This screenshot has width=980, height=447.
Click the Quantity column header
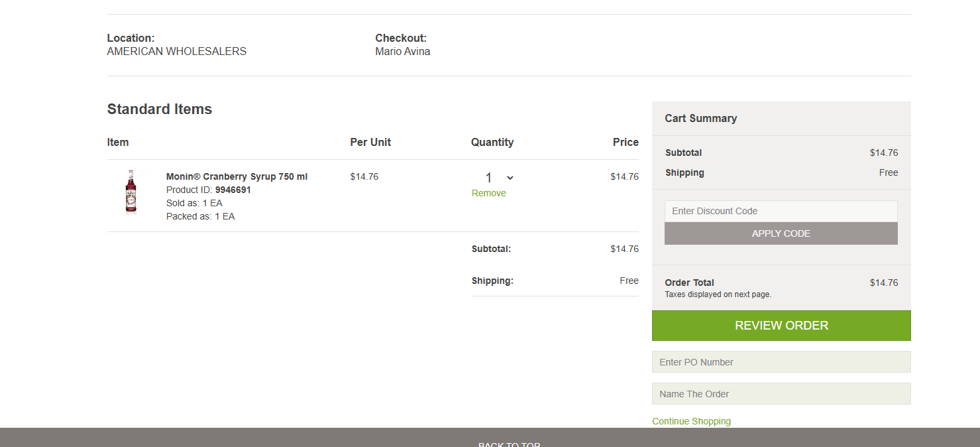point(492,142)
